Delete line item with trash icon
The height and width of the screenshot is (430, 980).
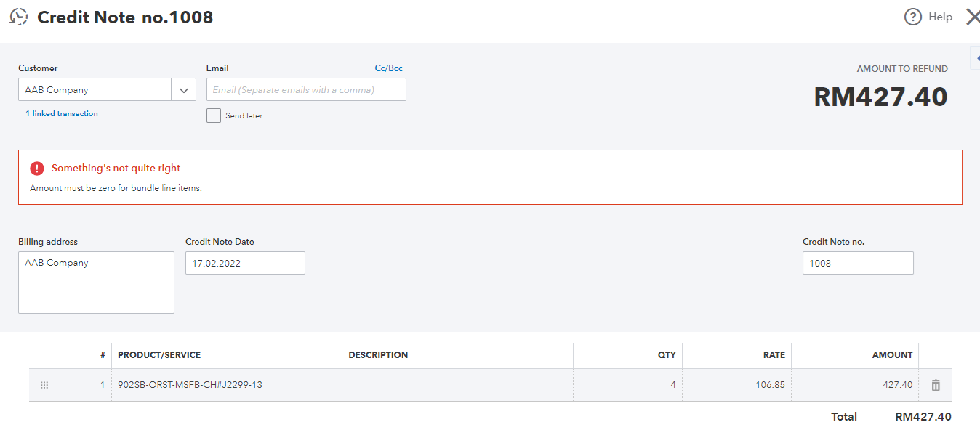(x=936, y=385)
